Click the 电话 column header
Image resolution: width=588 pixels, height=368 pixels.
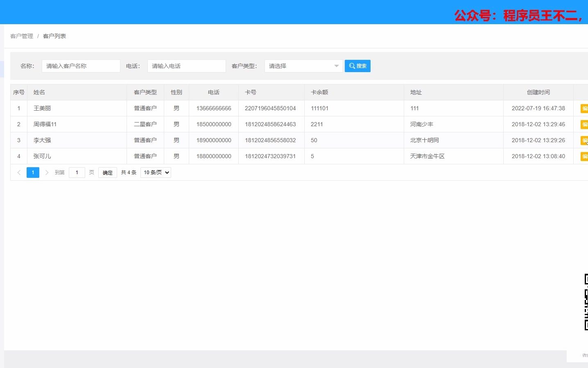[x=214, y=92]
